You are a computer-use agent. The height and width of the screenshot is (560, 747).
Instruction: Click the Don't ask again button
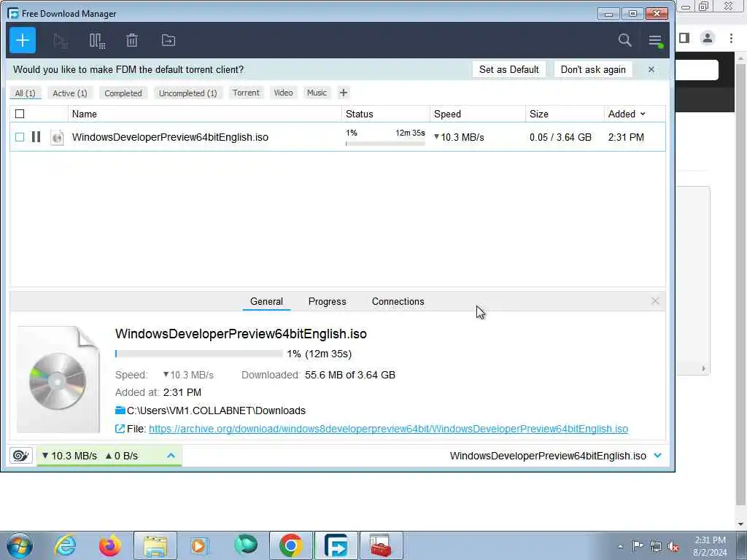pos(593,69)
